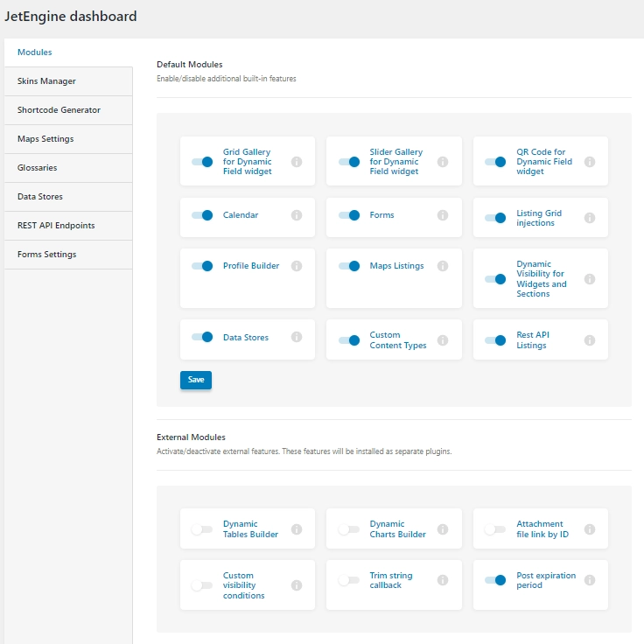Show info for Trim string callback
This screenshot has height=644, width=644.
click(x=443, y=580)
